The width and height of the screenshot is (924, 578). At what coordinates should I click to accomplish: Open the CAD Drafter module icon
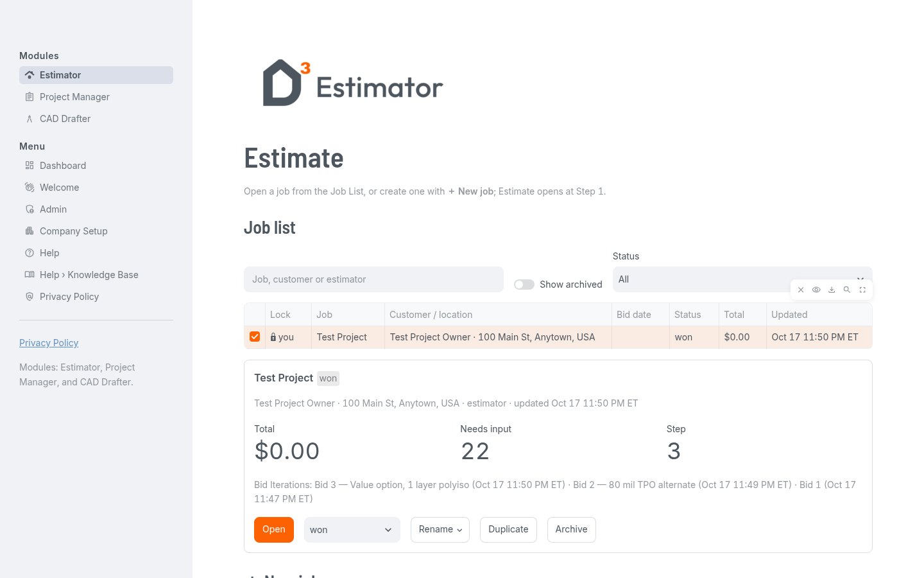(30, 119)
